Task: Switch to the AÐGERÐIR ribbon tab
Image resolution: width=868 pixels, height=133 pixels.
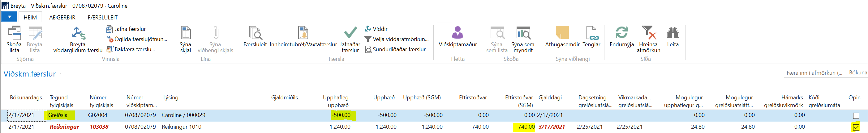Action: [62, 18]
